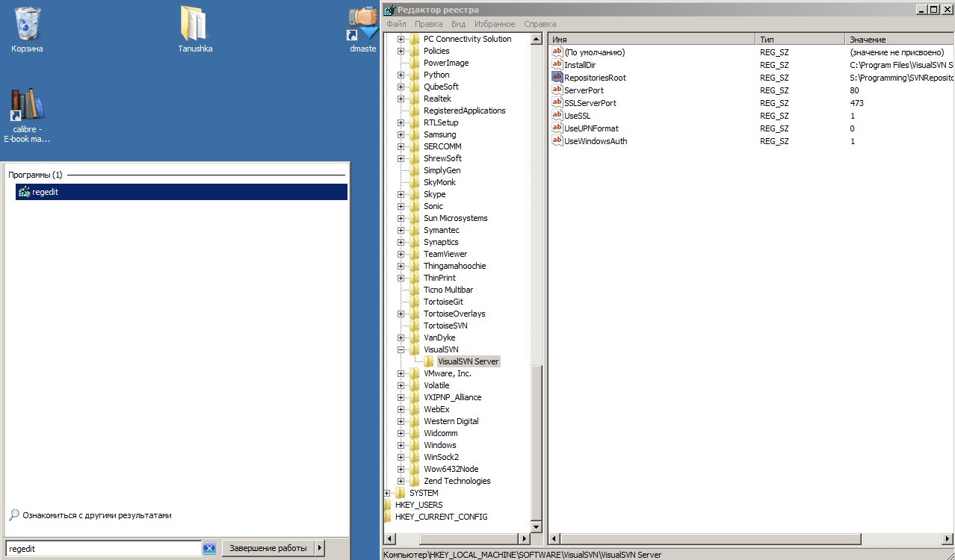Viewport: 955px width, 560px height.
Task: Expand the Western Digital registry key
Action: click(x=401, y=421)
